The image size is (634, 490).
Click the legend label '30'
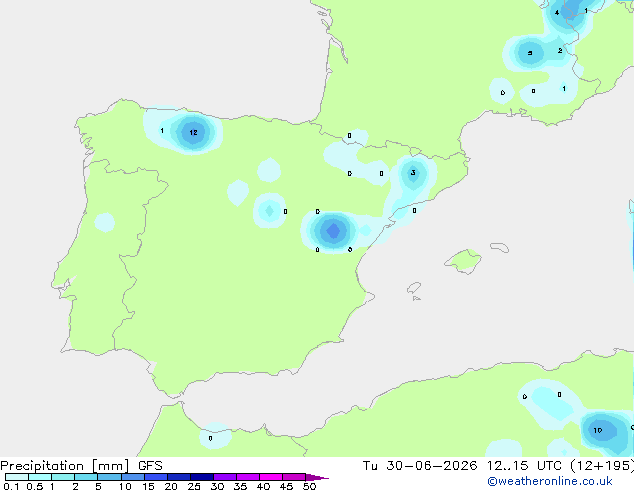point(217,486)
